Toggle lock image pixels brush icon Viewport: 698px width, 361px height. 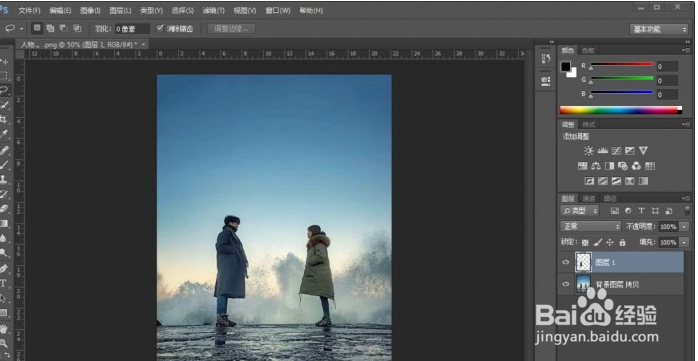click(x=598, y=243)
